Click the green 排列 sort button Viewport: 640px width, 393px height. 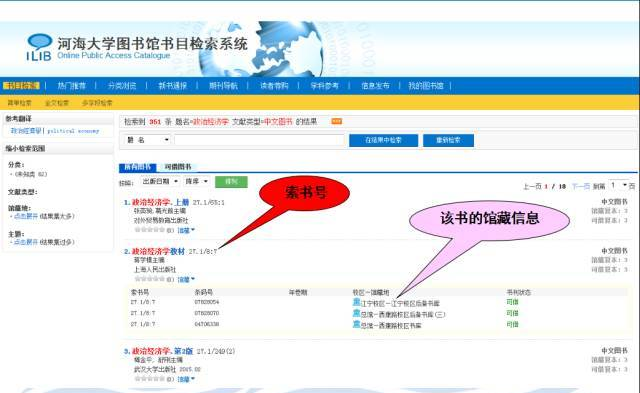pyautogui.click(x=231, y=182)
